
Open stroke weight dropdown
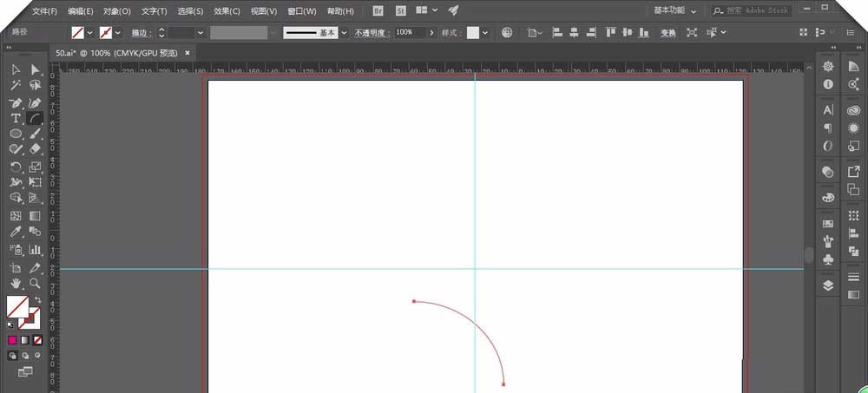pyautogui.click(x=200, y=33)
